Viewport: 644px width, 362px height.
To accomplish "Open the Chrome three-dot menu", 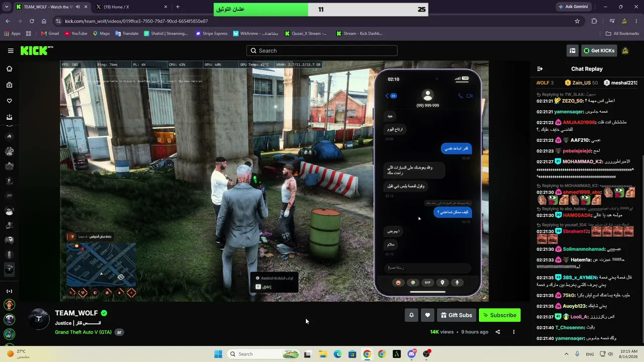I will coord(636,21).
